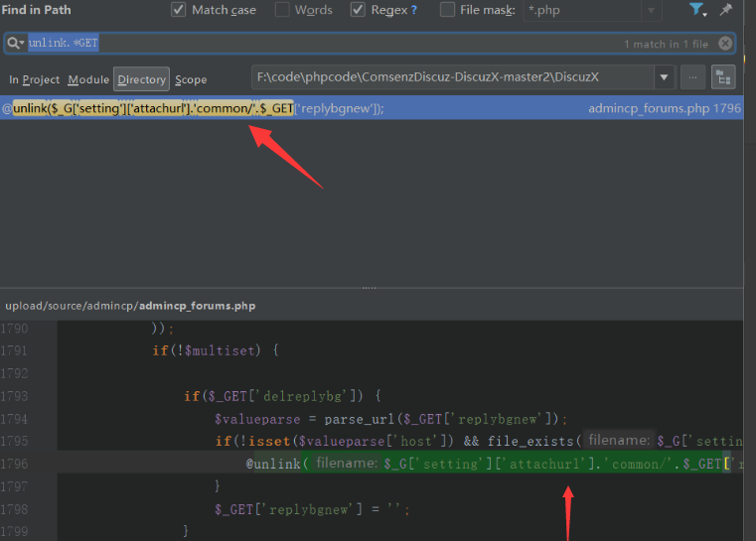The width and height of the screenshot is (756, 541).
Task: Browse for directory with ellipsis button
Action: (692, 77)
